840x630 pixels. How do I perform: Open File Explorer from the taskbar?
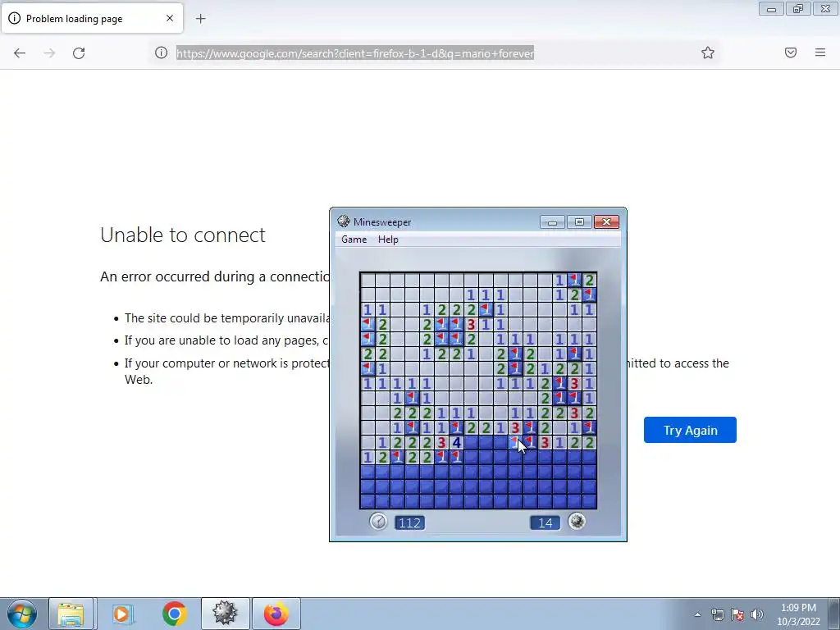(71, 614)
